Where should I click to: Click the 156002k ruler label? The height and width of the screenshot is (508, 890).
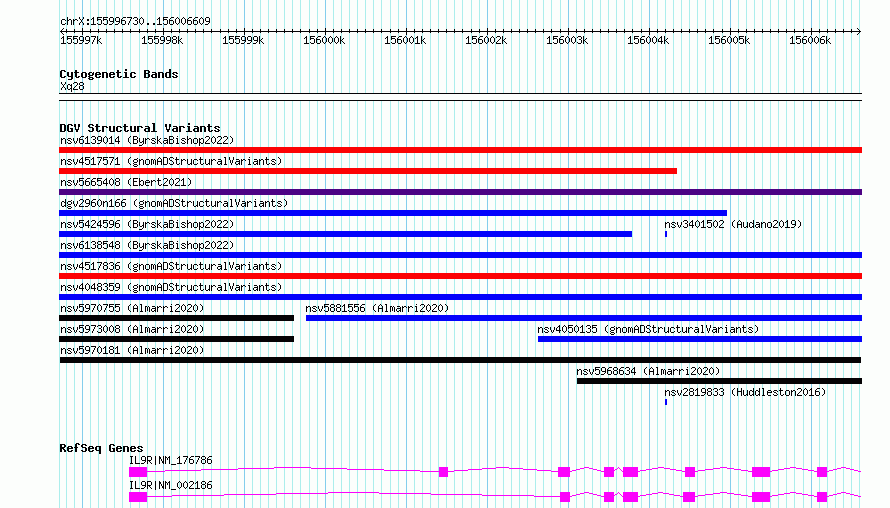[x=486, y=40]
